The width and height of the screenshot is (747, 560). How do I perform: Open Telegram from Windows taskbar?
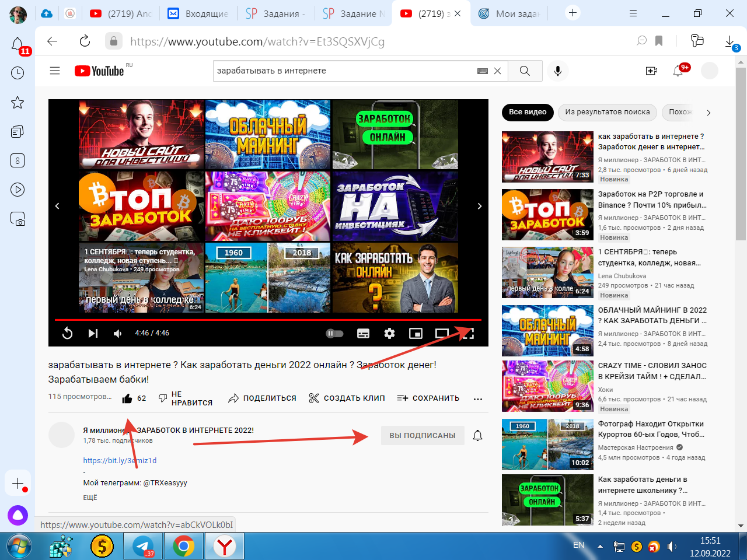tap(143, 547)
